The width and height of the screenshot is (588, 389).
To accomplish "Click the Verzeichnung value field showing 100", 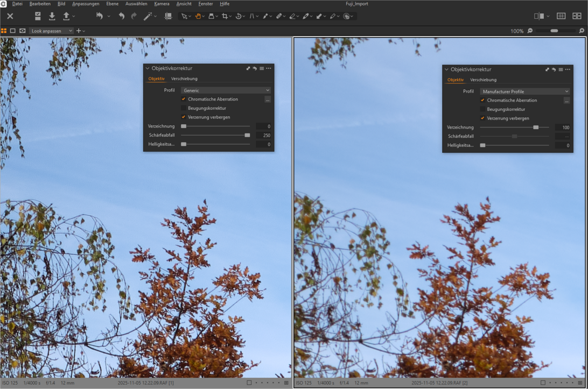I will (562, 128).
